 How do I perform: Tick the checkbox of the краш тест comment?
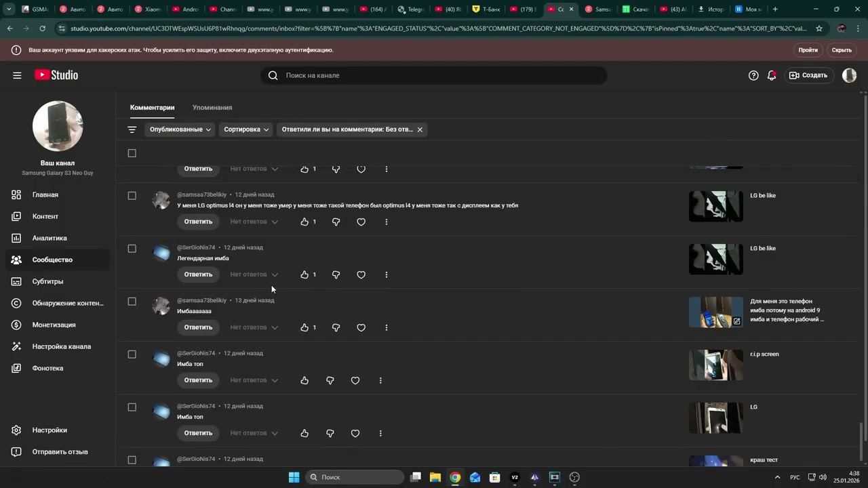coord(132,460)
